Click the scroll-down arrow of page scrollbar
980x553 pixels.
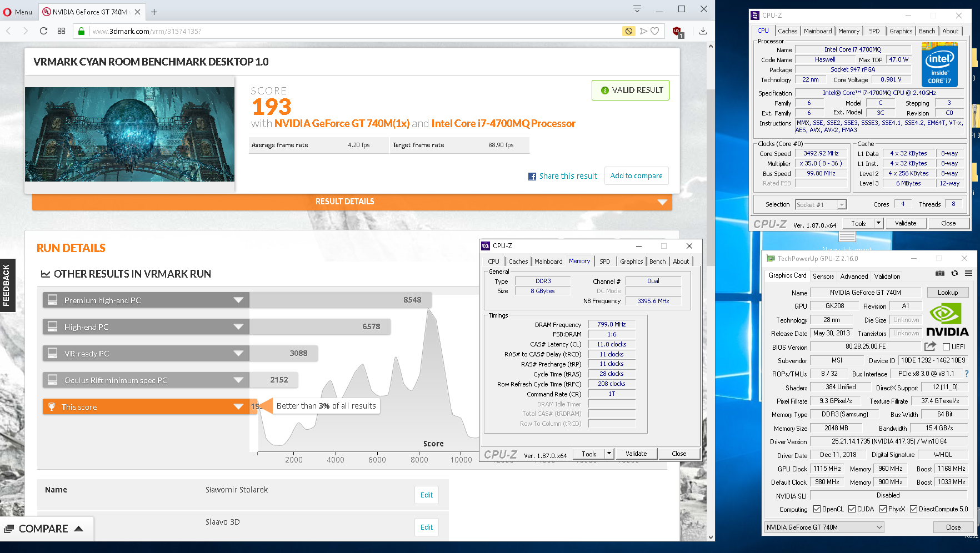pos(711,537)
